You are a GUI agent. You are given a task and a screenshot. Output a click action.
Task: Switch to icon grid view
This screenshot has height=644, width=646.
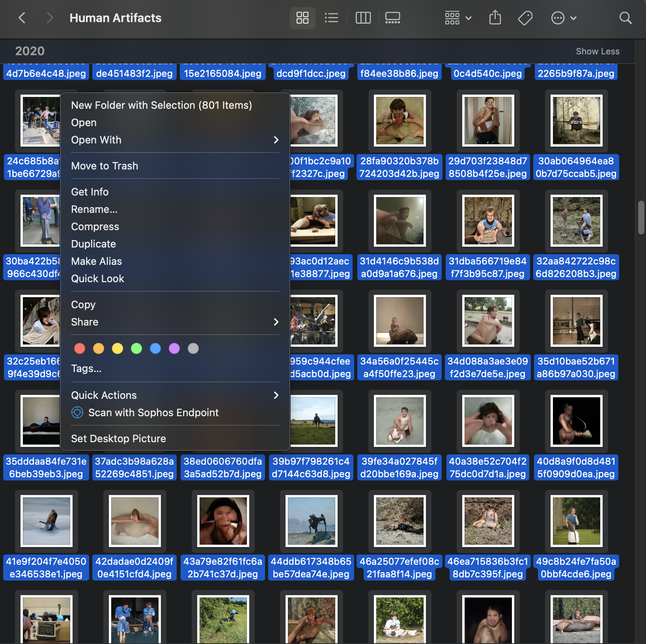302,18
